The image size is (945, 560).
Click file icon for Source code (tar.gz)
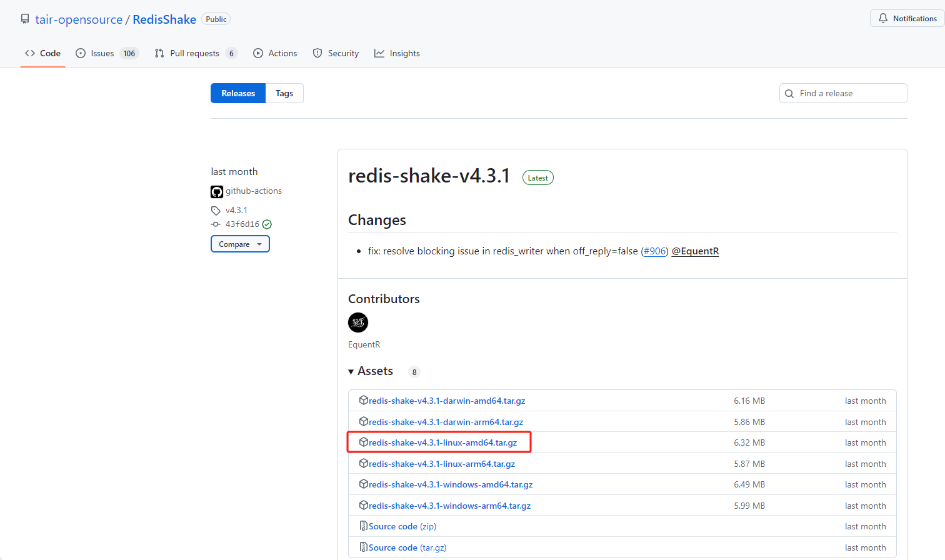364,547
